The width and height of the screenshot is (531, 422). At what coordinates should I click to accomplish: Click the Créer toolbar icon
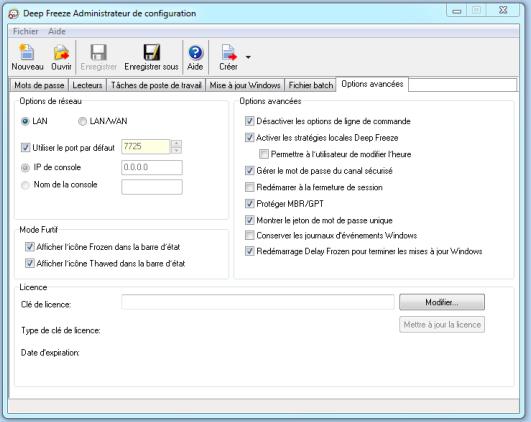pos(229,52)
